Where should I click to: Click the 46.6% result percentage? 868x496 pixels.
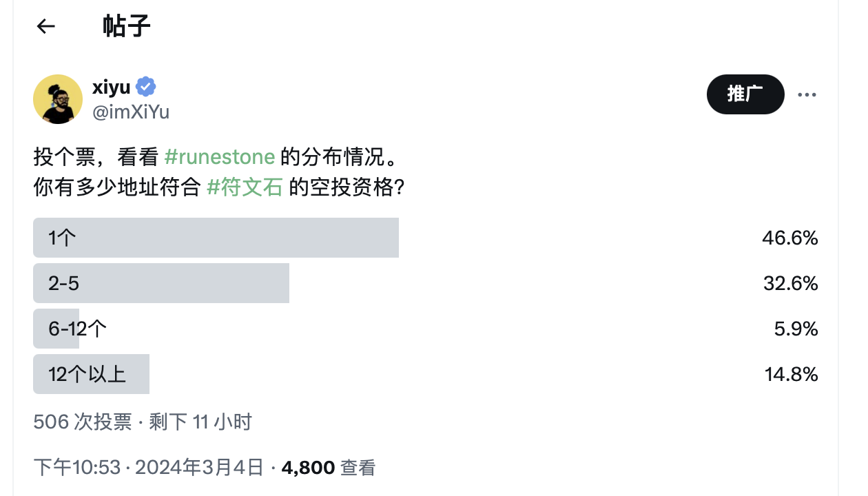tap(789, 238)
